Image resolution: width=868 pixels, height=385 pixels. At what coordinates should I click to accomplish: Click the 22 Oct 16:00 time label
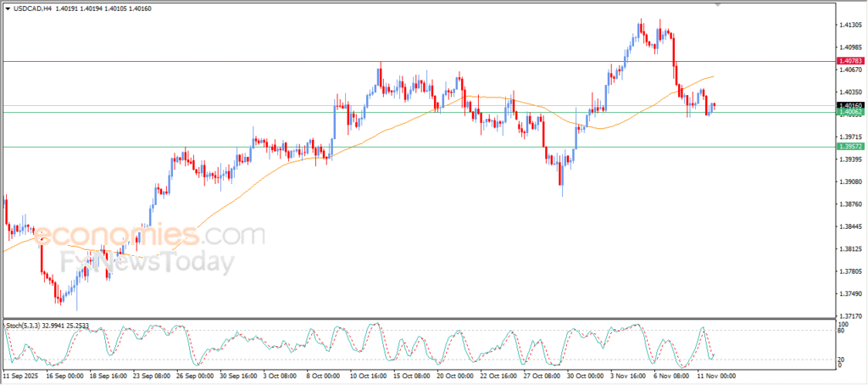(499, 376)
